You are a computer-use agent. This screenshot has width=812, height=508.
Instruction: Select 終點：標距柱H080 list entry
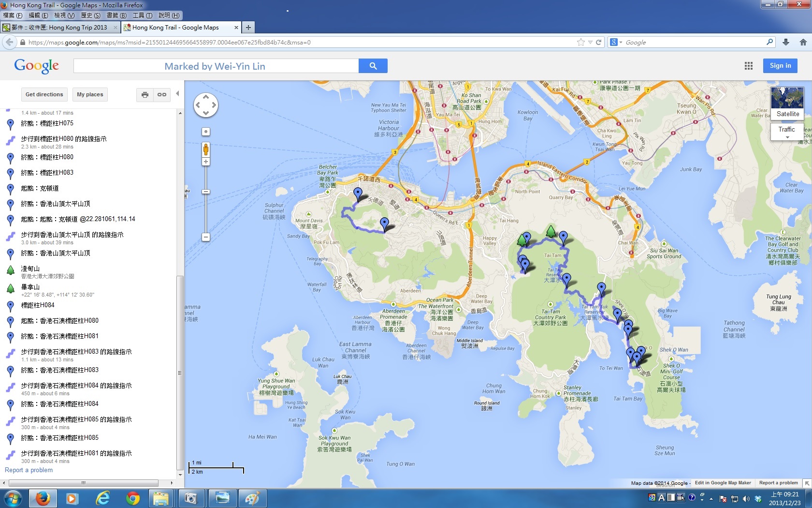point(47,157)
